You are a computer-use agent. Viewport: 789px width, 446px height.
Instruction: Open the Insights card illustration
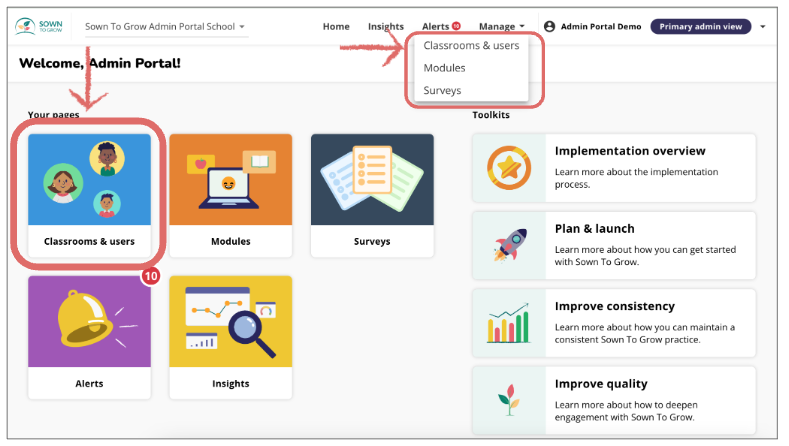(x=230, y=322)
